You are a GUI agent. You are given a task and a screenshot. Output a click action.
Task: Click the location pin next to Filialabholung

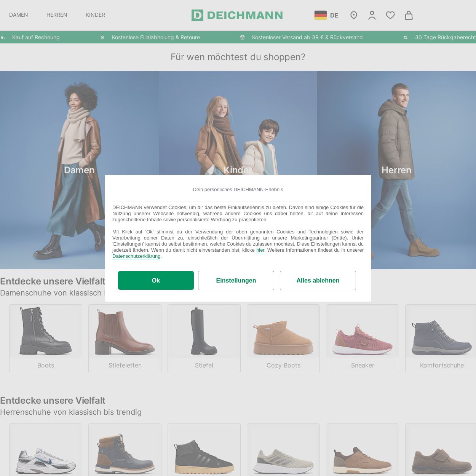[102, 37]
